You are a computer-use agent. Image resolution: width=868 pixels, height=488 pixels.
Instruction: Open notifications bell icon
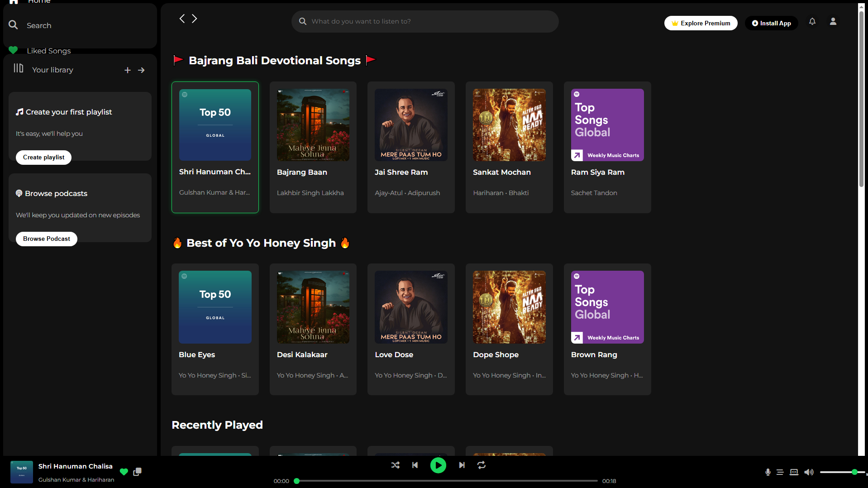[x=812, y=21]
